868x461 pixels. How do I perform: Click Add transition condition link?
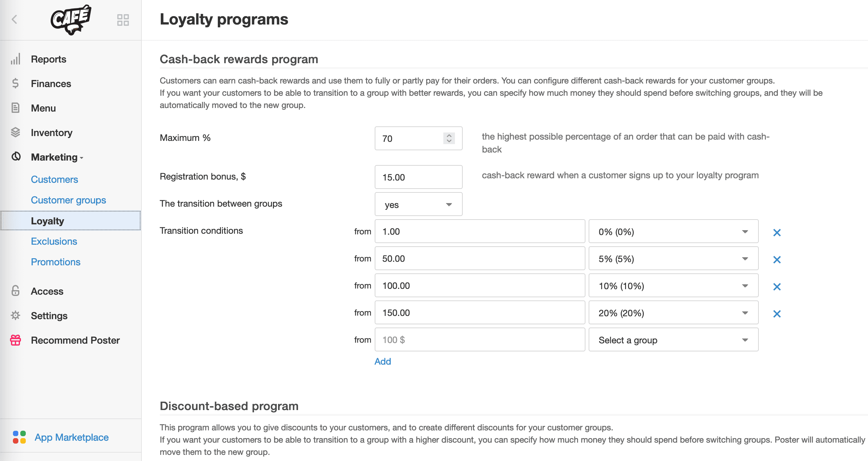click(x=383, y=361)
